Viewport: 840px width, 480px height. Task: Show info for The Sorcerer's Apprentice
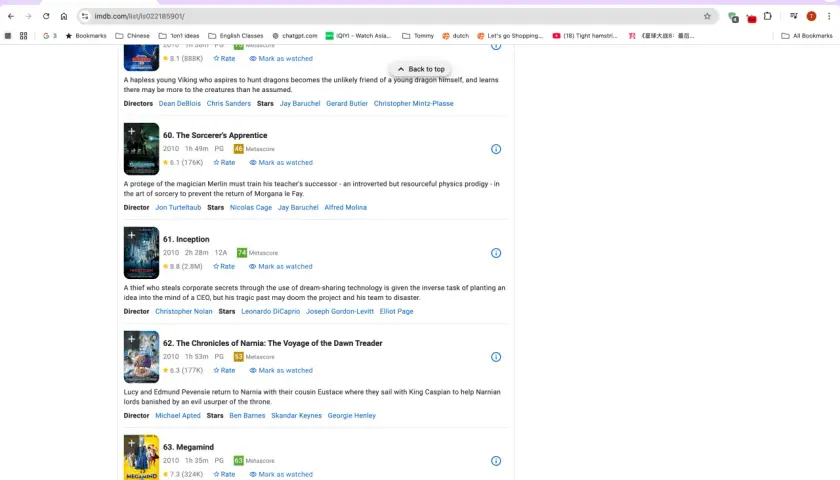coord(496,149)
